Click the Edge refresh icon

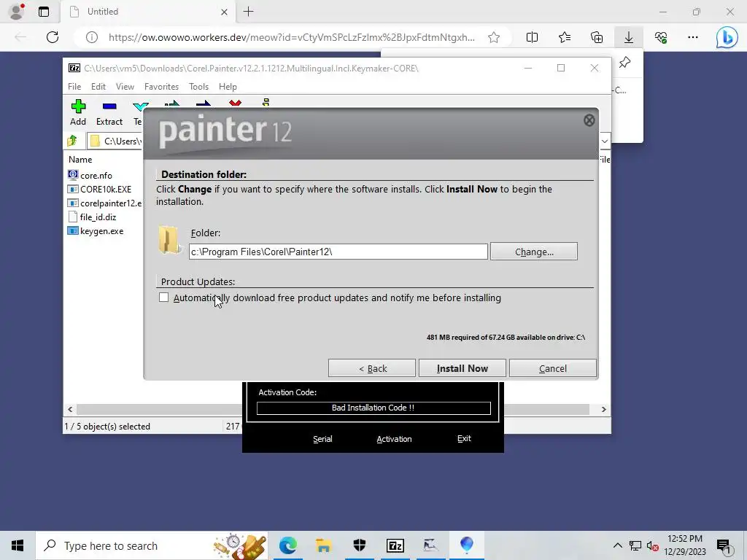(53, 37)
